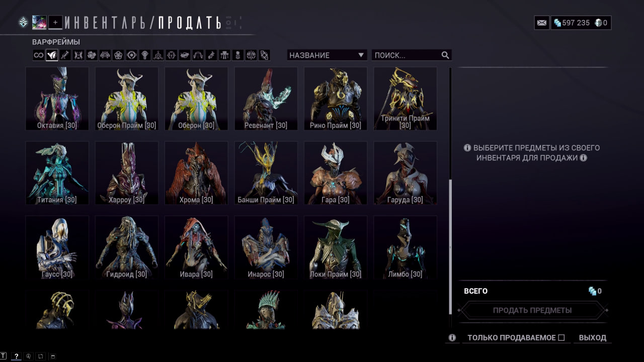The width and height of the screenshot is (644, 362).
Task: Go back to ИНВЕНТАРЬ in the header
Action: 108,23
